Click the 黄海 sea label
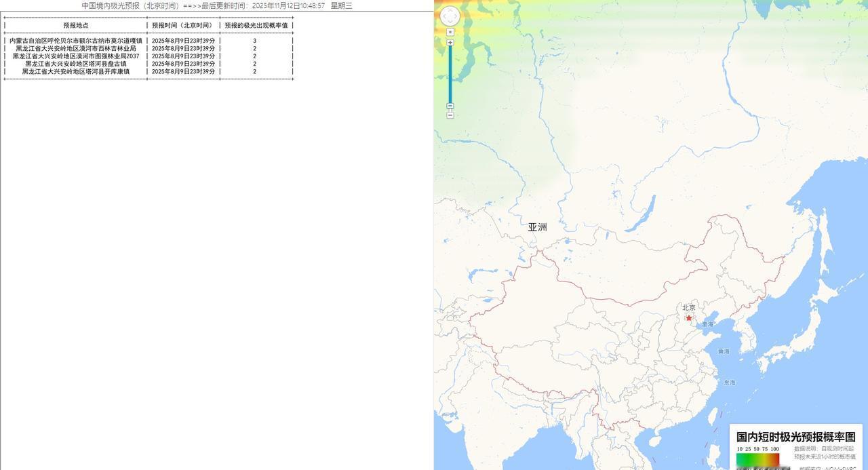The image size is (868, 470). (x=724, y=351)
